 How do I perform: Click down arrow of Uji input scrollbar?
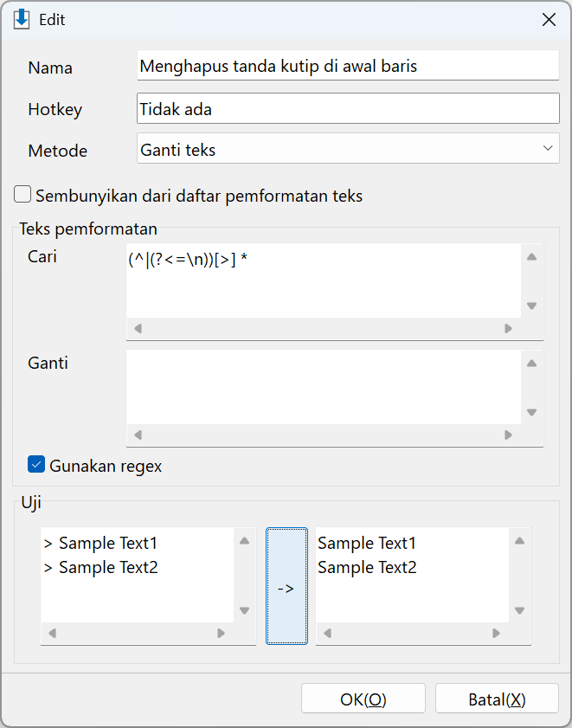point(245,610)
